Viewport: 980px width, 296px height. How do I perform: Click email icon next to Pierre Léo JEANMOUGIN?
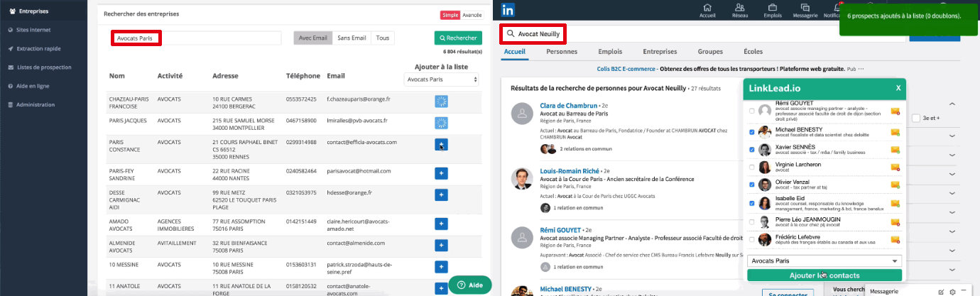(x=895, y=223)
